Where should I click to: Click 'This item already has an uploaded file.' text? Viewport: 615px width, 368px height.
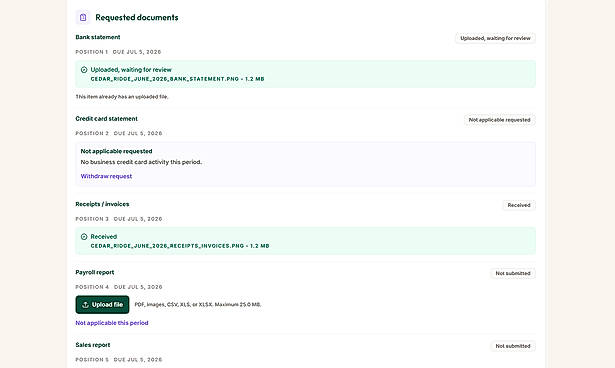pos(122,97)
